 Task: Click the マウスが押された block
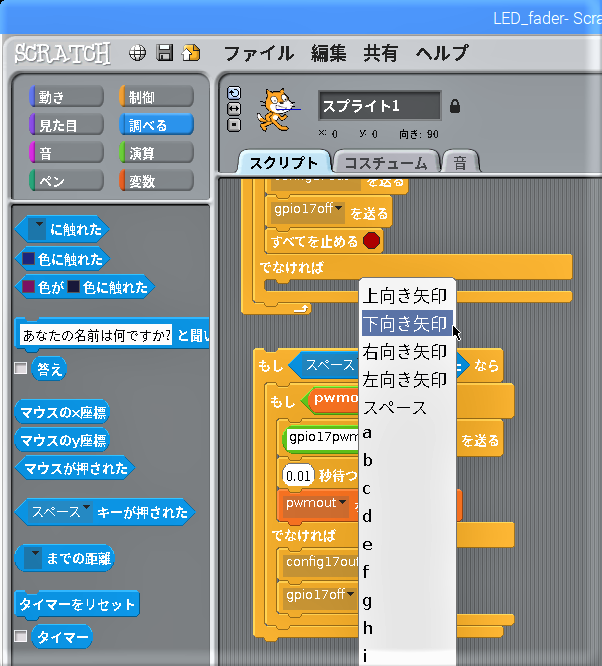coord(75,468)
